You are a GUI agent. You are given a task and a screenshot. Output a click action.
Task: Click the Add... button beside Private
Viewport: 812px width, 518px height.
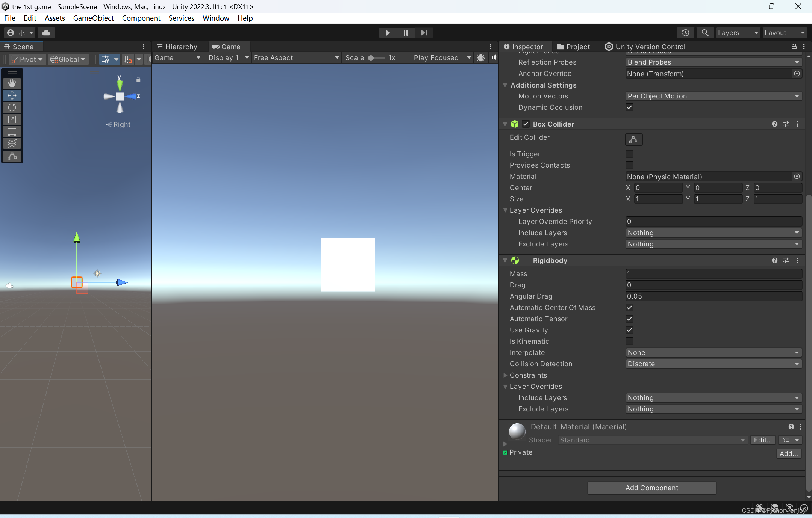click(x=789, y=454)
